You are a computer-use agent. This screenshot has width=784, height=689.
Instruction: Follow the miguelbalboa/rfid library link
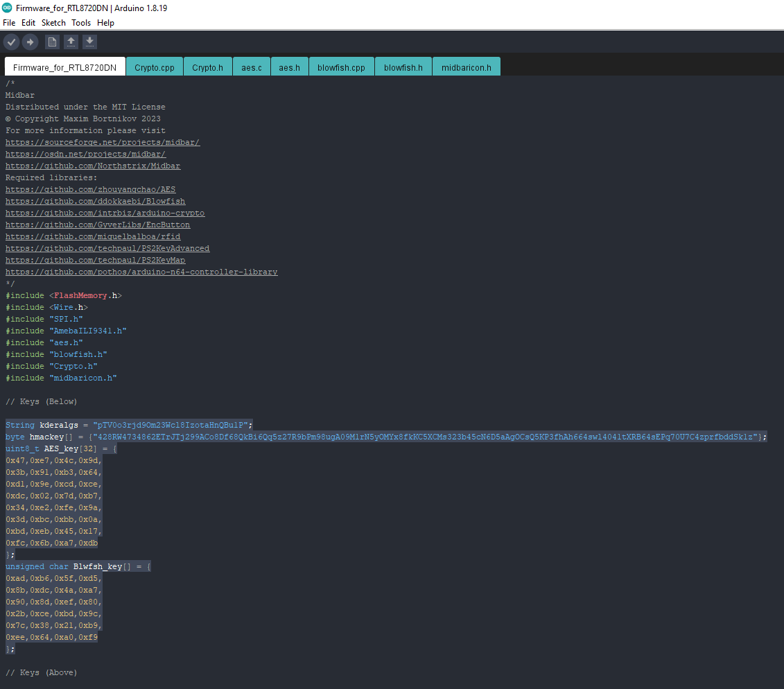pos(93,236)
